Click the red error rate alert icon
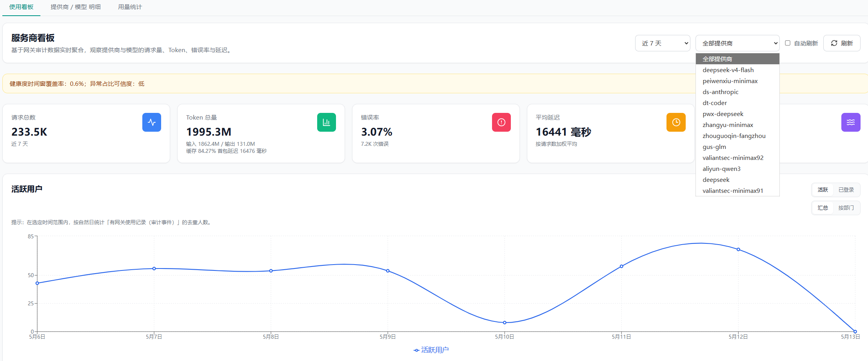The height and width of the screenshot is (361, 868). pos(501,122)
